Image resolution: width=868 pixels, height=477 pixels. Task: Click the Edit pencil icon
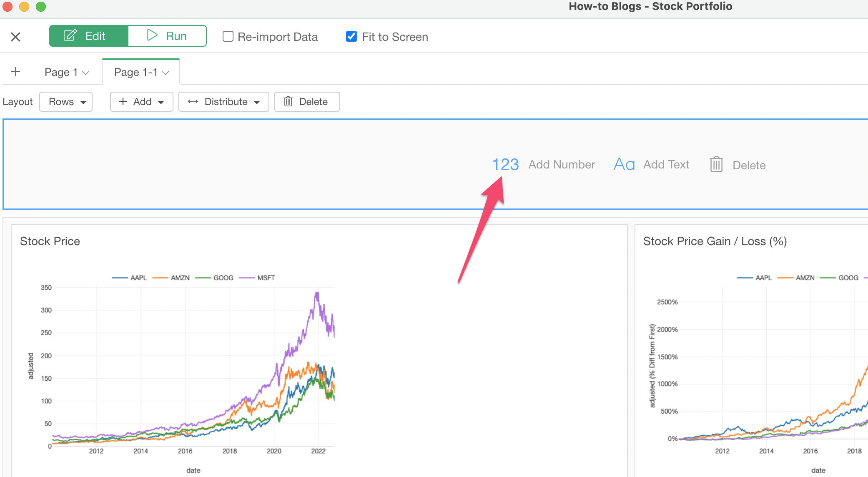(70, 35)
